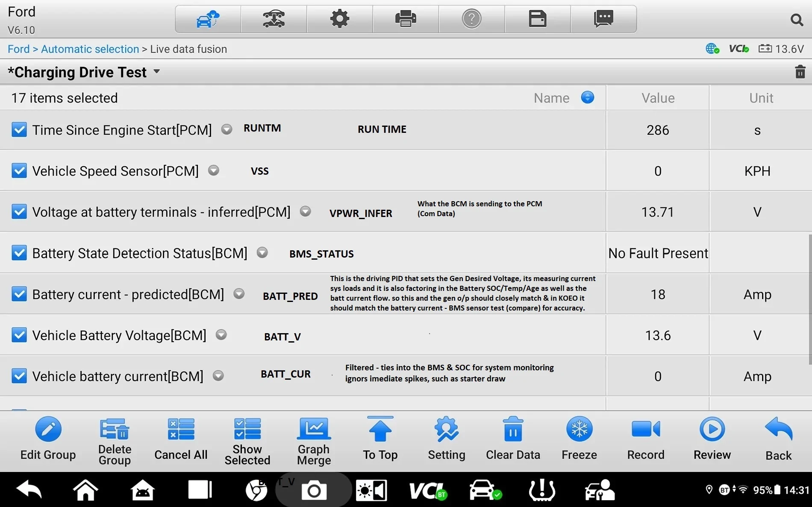Uncheck Vehicle Speed Sensor[PCM]

click(x=19, y=170)
